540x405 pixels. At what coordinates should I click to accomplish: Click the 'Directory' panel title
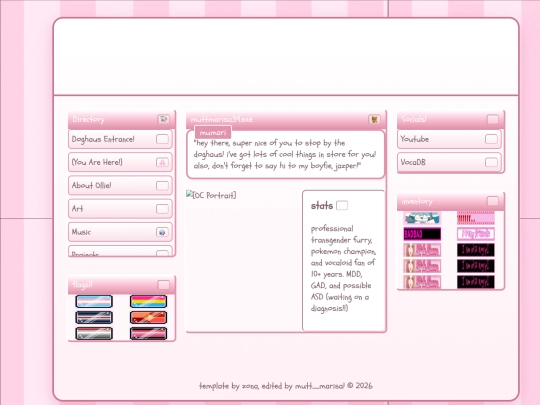pos(88,119)
